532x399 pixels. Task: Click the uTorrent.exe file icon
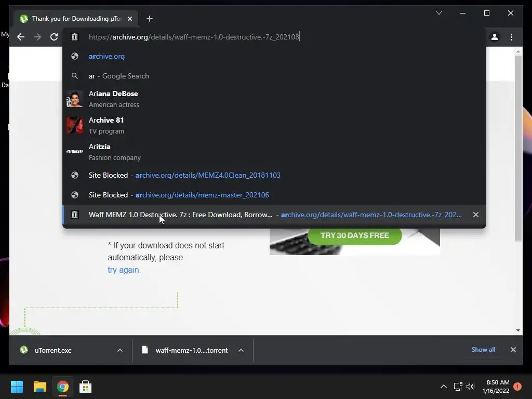(x=24, y=350)
